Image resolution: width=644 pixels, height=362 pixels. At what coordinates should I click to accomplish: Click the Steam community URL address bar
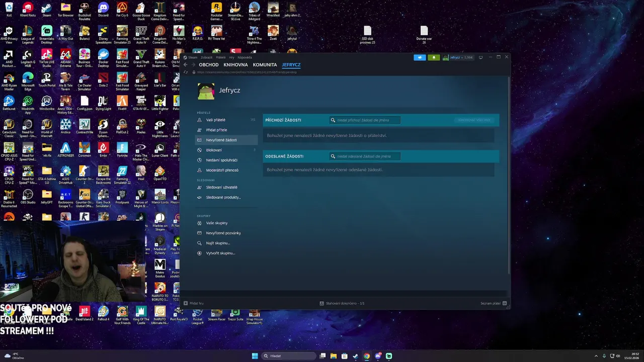[x=247, y=72]
